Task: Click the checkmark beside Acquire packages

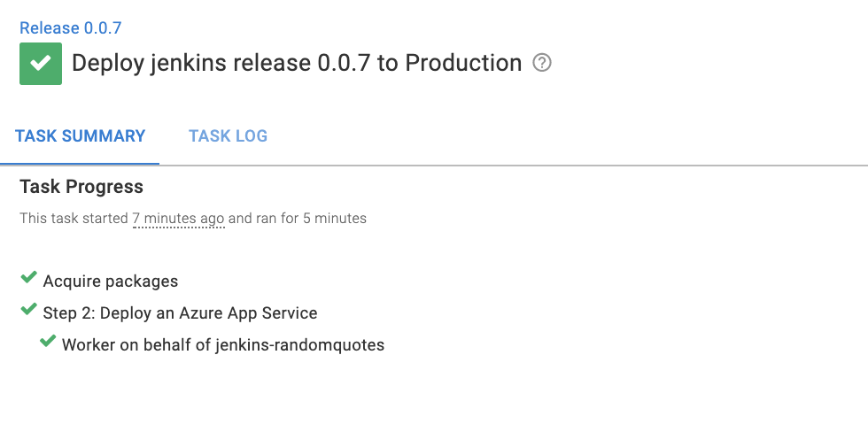Action: tap(28, 280)
